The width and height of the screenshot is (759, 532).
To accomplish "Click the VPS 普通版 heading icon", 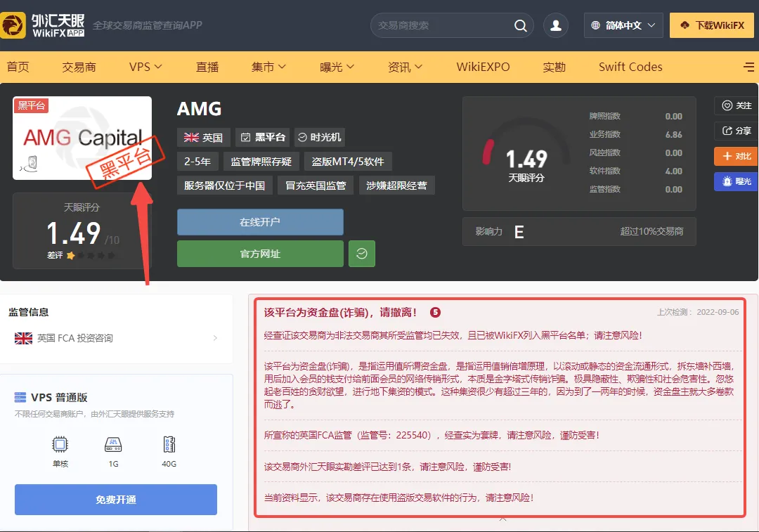I will (20, 398).
